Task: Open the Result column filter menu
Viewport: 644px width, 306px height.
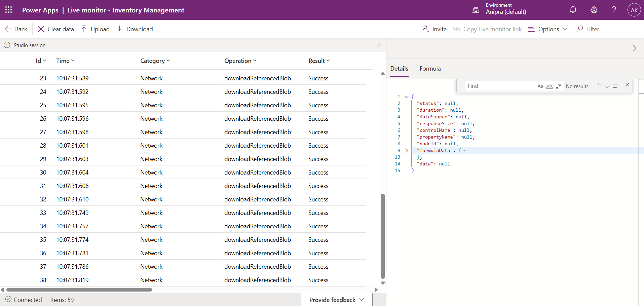Action: tap(328, 61)
